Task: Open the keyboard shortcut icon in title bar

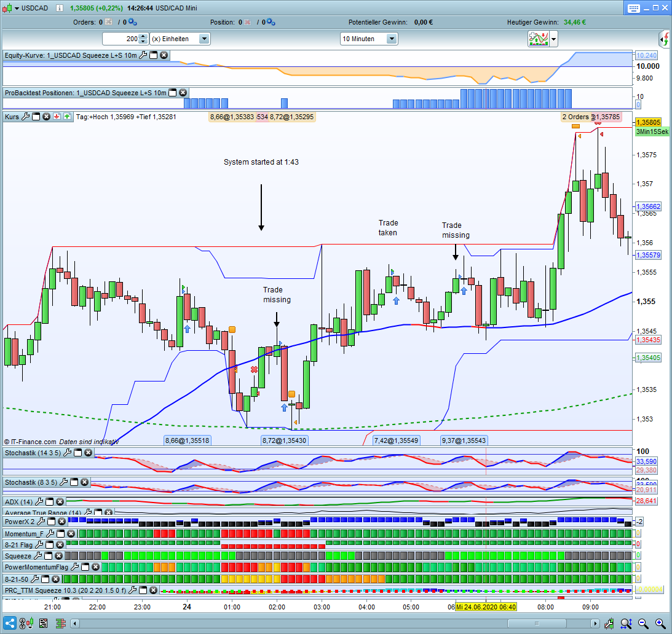Action: click(x=634, y=8)
